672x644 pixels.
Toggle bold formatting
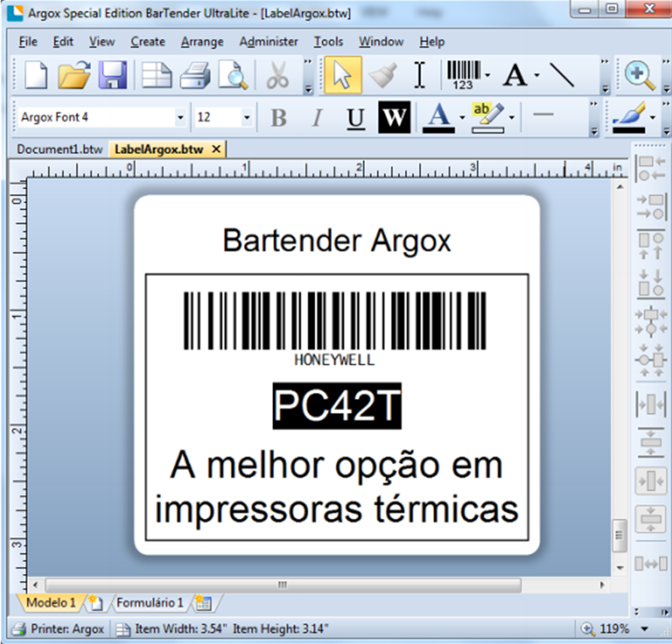pyautogui.click(x=278, y=117)
